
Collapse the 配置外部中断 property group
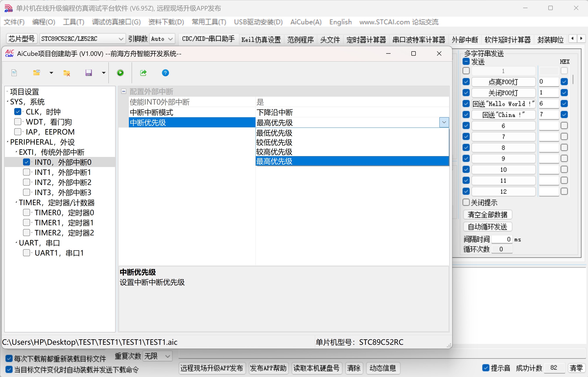pos(124,92)
